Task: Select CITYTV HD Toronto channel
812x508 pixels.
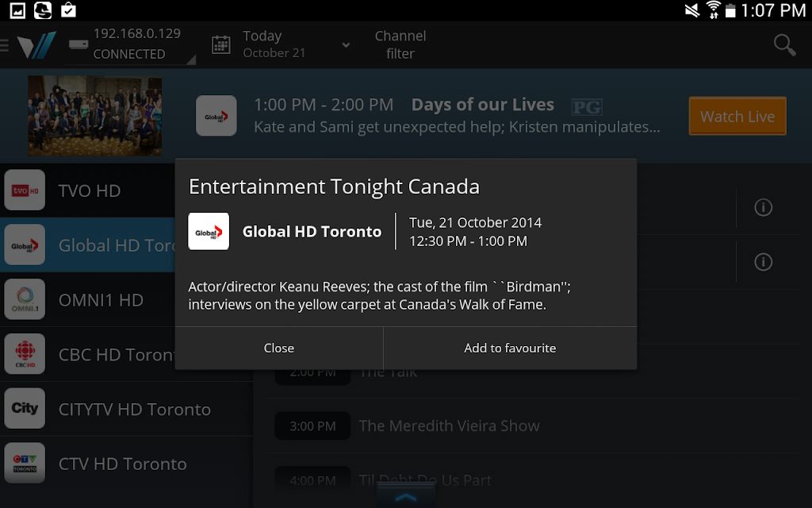Action: (x=135, y=410)
